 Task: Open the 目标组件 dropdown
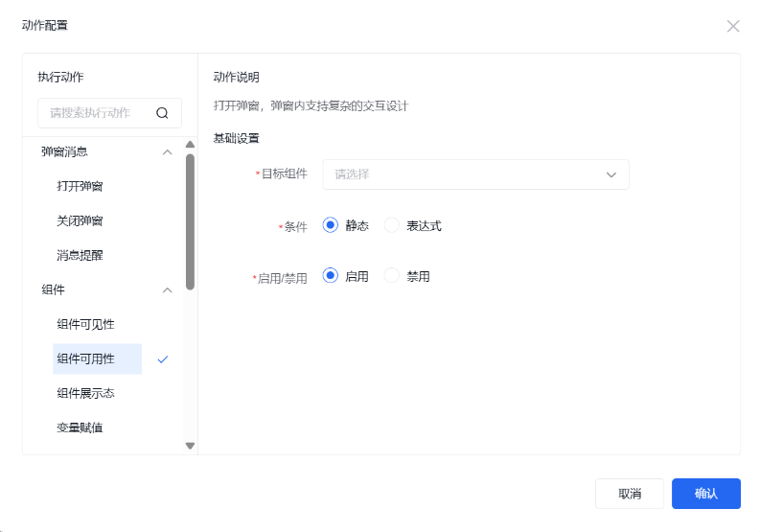475,174
